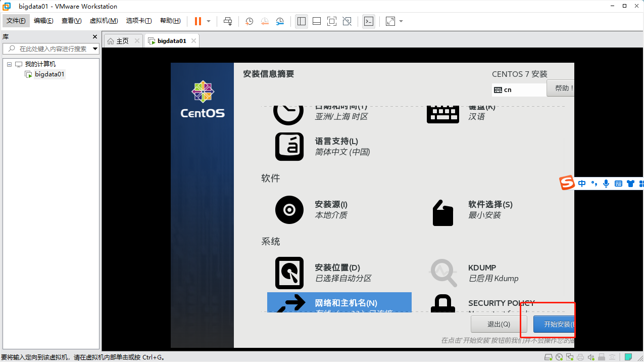Open KDUMP settings icon

pyautogui.click(x=443, y=273)
